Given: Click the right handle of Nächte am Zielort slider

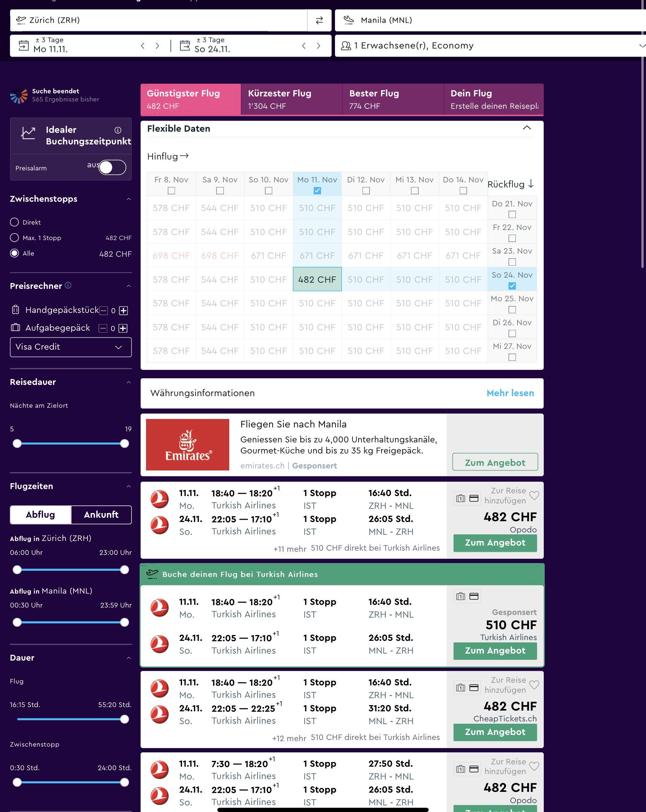Looking at the screenshot, I should coord(124,444).
